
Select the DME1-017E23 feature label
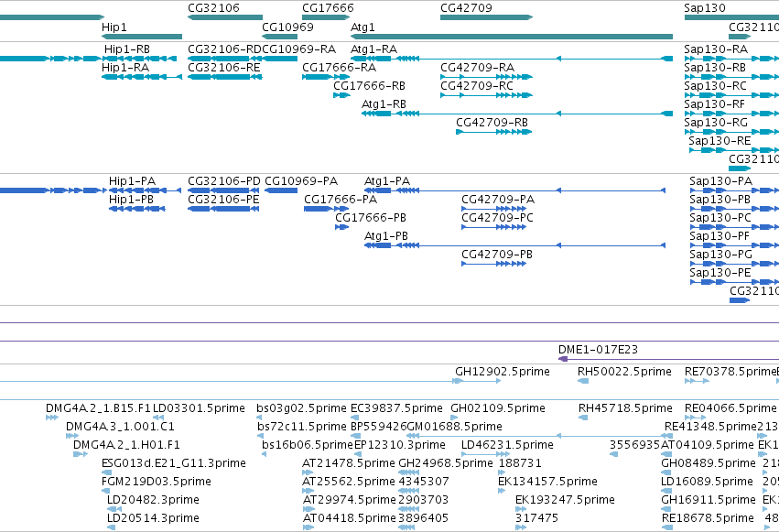598,350
